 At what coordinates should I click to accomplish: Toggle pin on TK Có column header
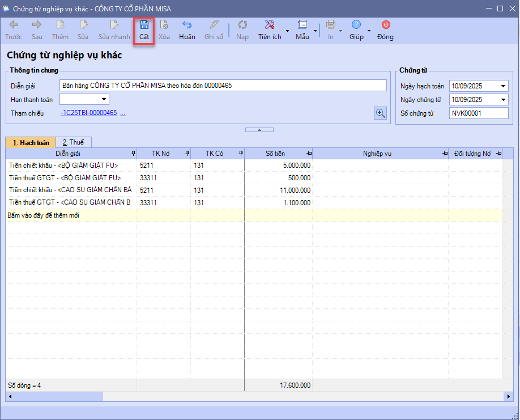[241, 154]
